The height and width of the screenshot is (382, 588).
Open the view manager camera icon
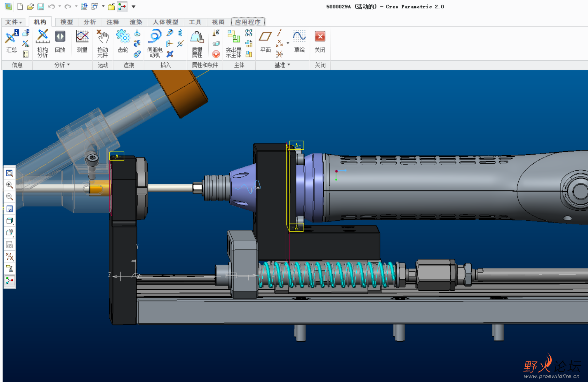click(10, 245)
